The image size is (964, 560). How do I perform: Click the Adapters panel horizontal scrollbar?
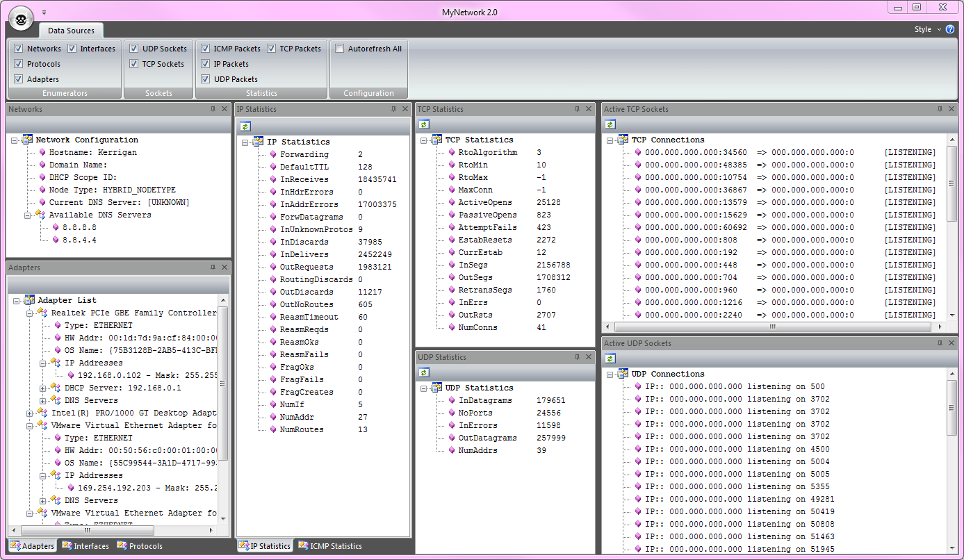(87, 529)
